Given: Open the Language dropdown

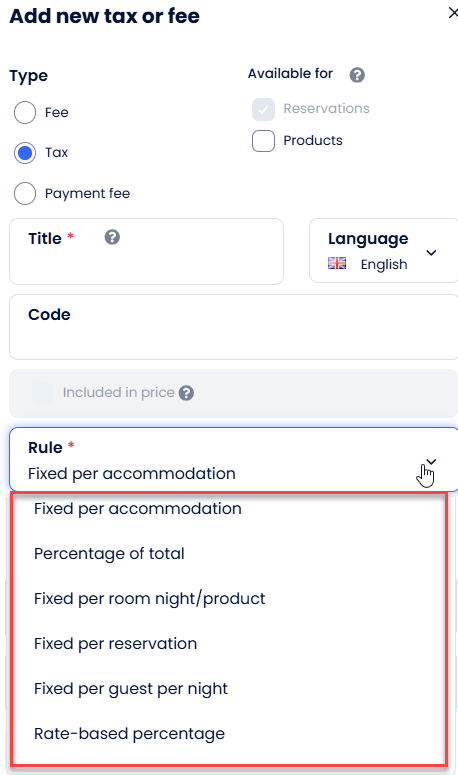Looking at the screenshot, I should (x=383, y=251).
